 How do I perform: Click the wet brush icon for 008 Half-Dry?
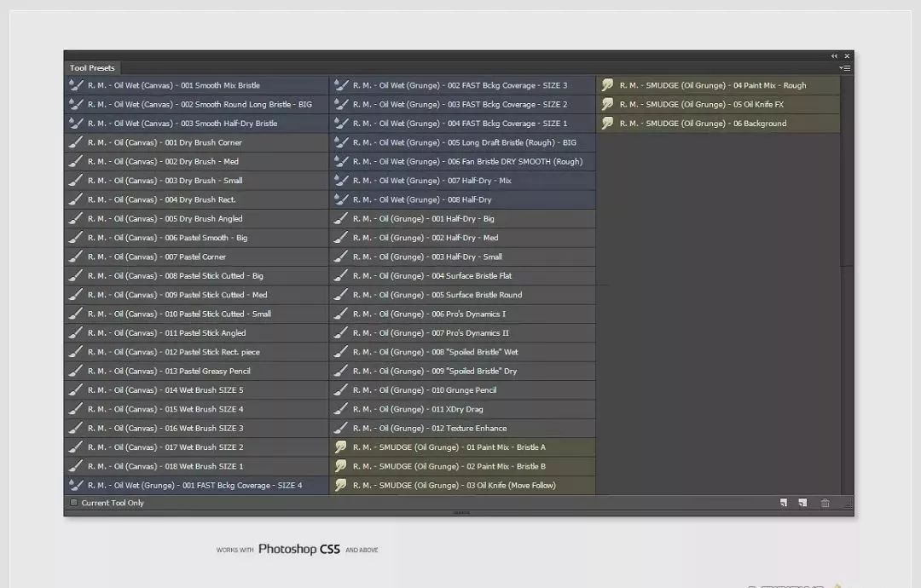click(x=341, y=199)
